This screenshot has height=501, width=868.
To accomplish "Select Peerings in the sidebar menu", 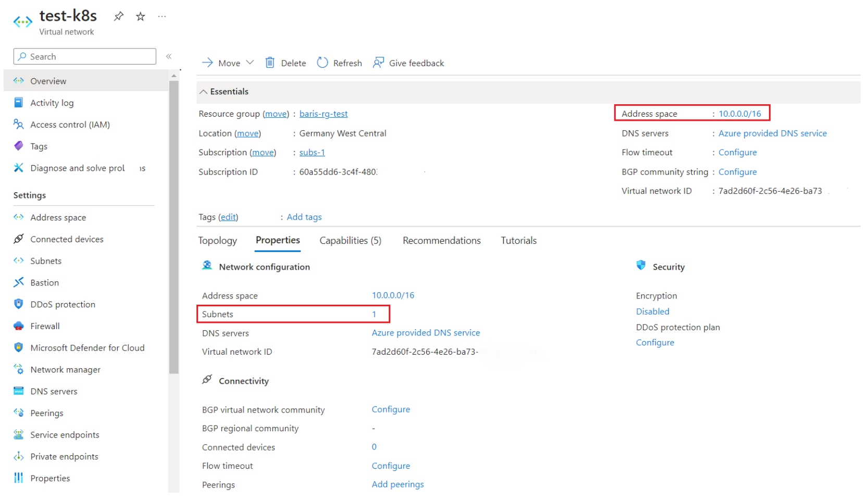I will [47, 414].
